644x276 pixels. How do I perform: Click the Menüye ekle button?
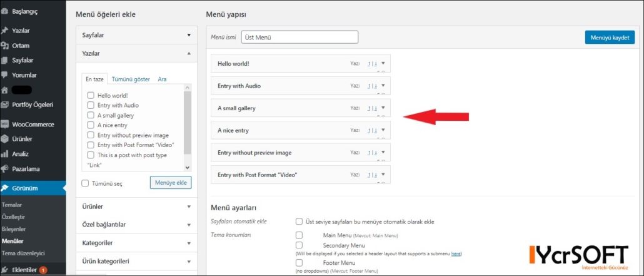pyautogui.click(x=171, y=183)
